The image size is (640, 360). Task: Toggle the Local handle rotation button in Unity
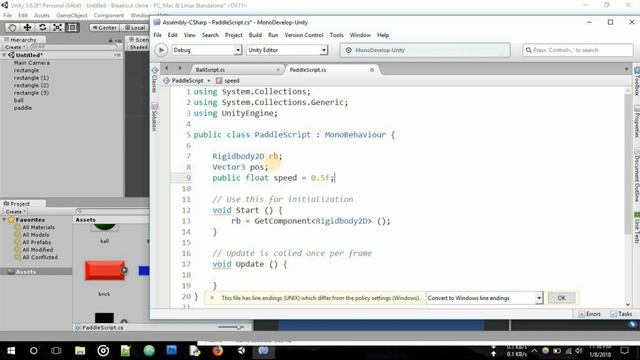click(x=135, y=28)
